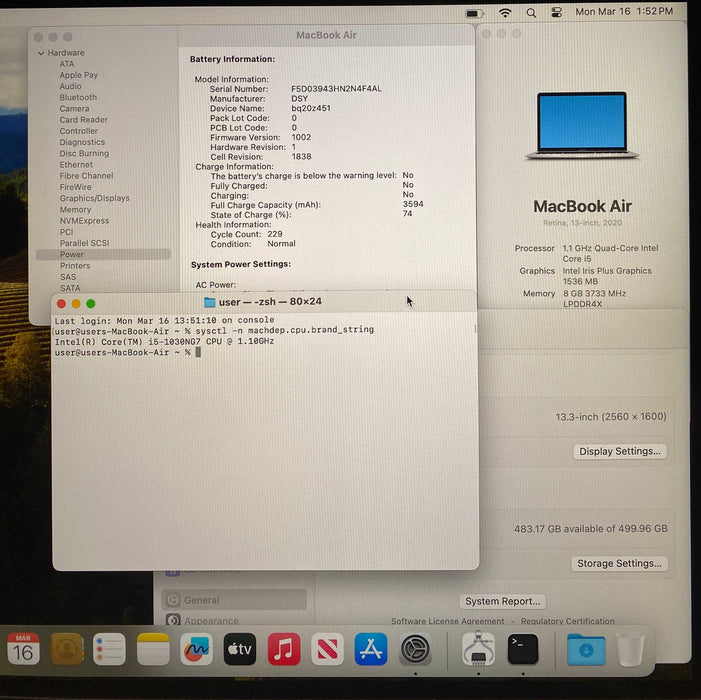
Task: Select Ethernet in the Hardware list
Action: (x=76, y=164)
